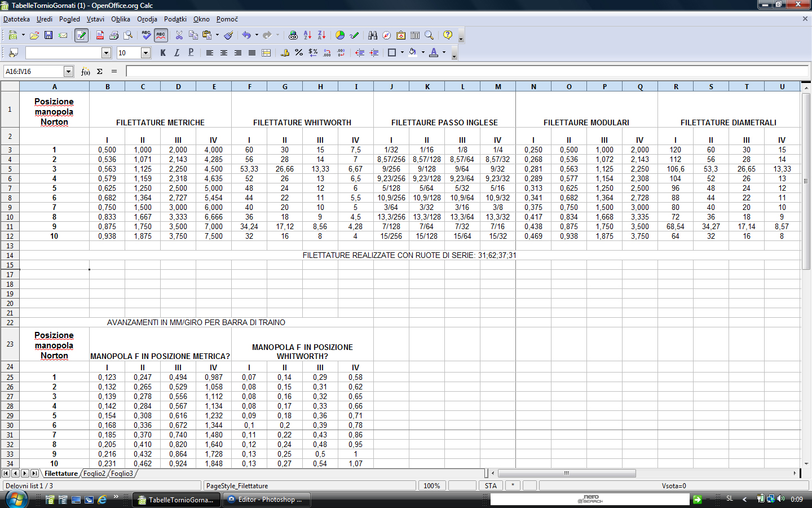Viewport: 812px width, 508px height.
Task: Toggle bold formatting K button
Action: coord(163,52)
